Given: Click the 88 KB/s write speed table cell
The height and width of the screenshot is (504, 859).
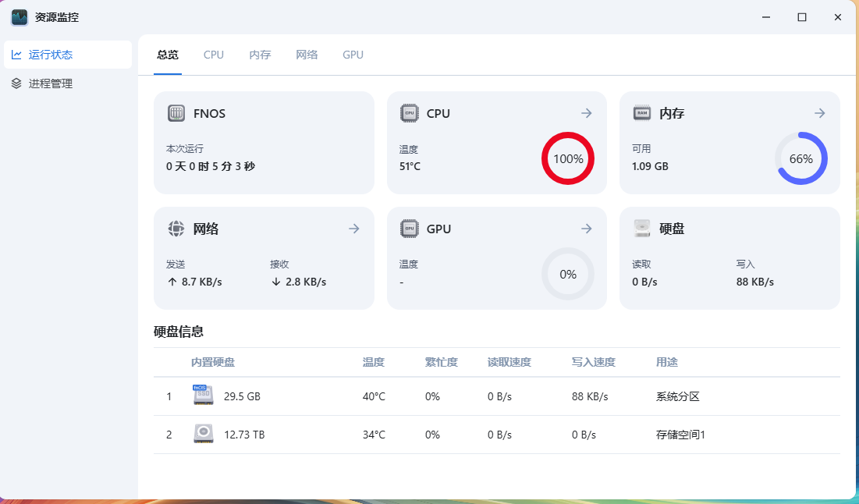Looking at the screenshot, I should tap(590, 396).
